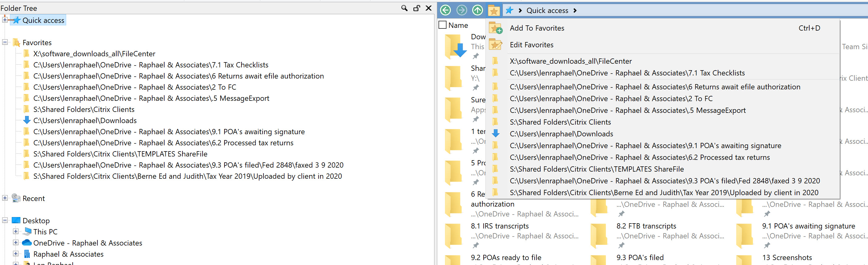The height and width of the screenshot is (265, 868).
Task: Click the This PC computer icon
Action: pos(27,231)
